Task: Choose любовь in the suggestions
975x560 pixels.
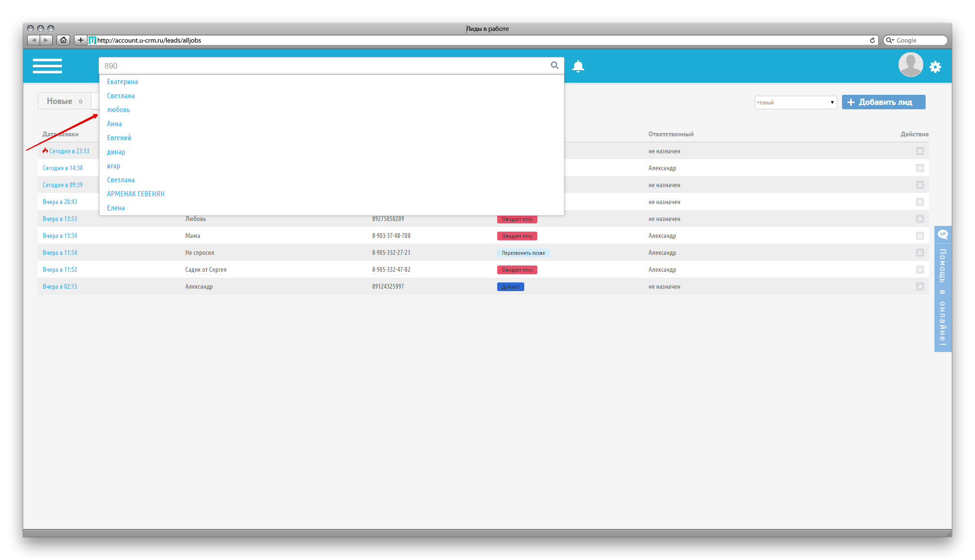Action: coord(118,110)
